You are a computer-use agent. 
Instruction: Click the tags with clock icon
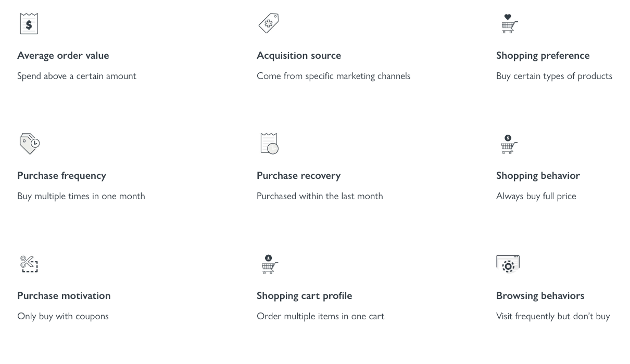pyautogui.click(x=29, y=144)
